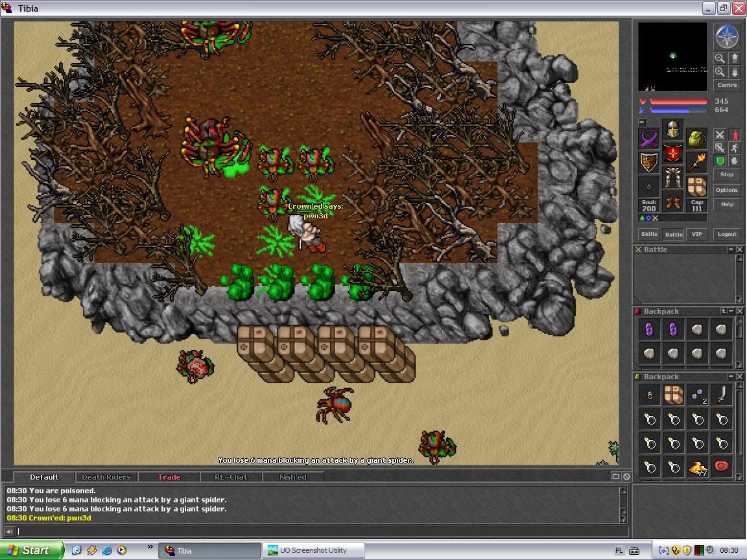Click the compass rose on the minimap
Screen dimensions: 747x560
pos(726,36)
